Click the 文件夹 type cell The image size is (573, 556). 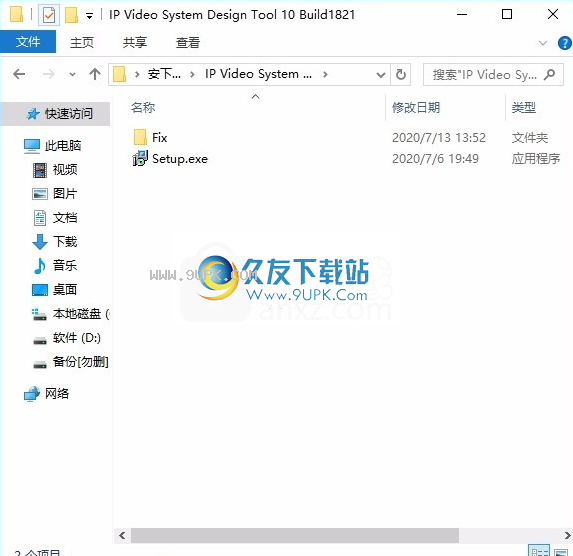[x=530, y=138]
